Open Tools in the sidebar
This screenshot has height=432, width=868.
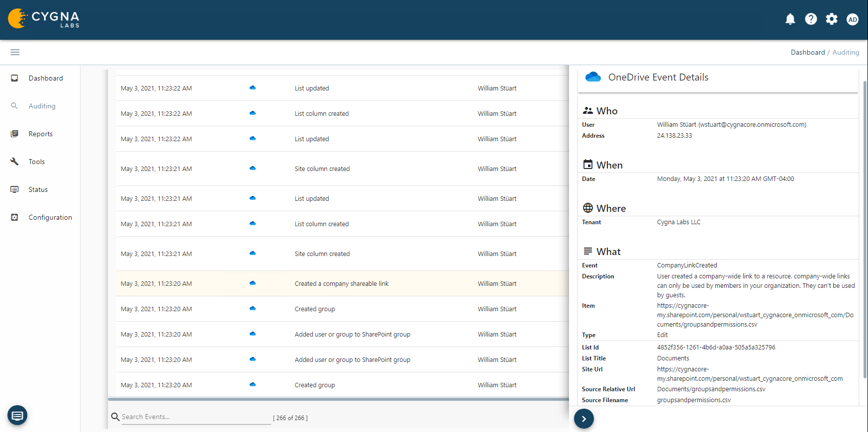click(36, 162)
